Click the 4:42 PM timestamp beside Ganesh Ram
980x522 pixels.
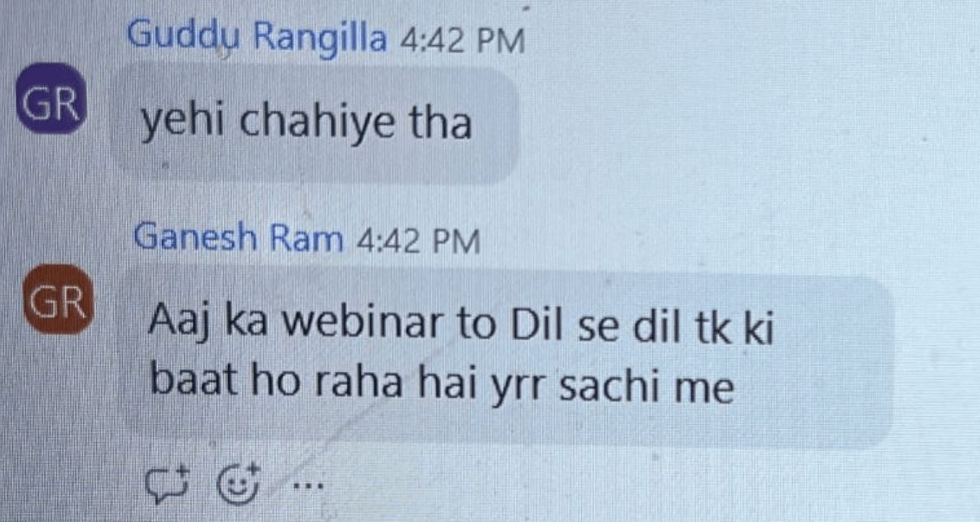418,241
